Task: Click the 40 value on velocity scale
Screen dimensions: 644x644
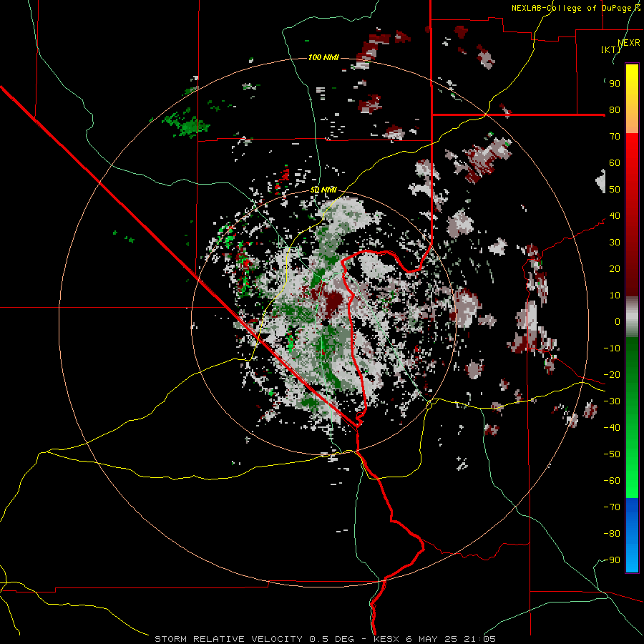Action: 615,216
